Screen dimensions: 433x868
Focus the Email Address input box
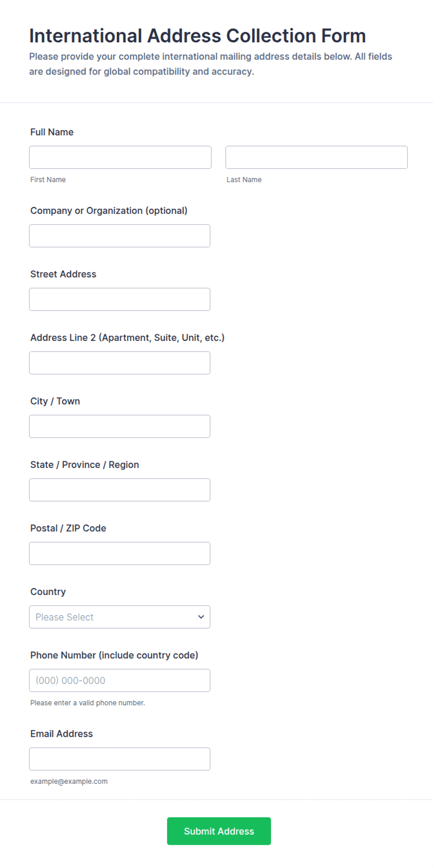(x=120, y=759)
